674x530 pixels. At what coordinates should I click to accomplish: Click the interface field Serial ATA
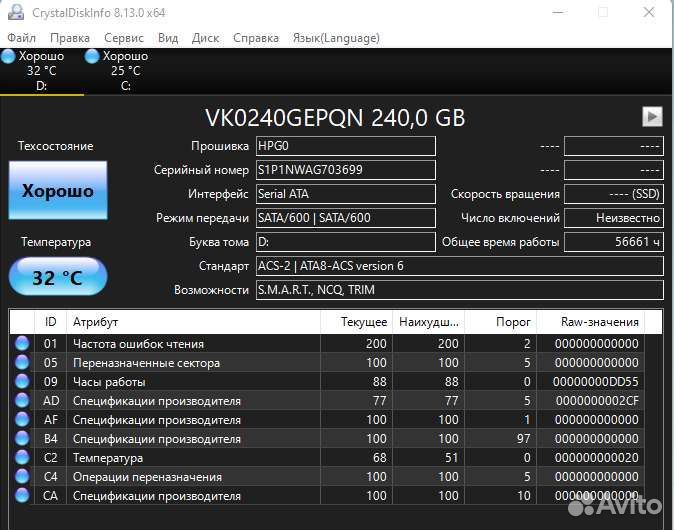click(346, 194)
